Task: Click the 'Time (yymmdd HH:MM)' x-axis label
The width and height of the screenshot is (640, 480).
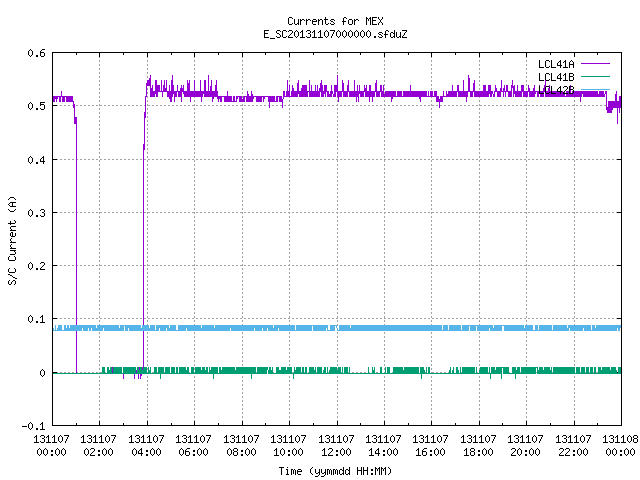Action: 335,471
